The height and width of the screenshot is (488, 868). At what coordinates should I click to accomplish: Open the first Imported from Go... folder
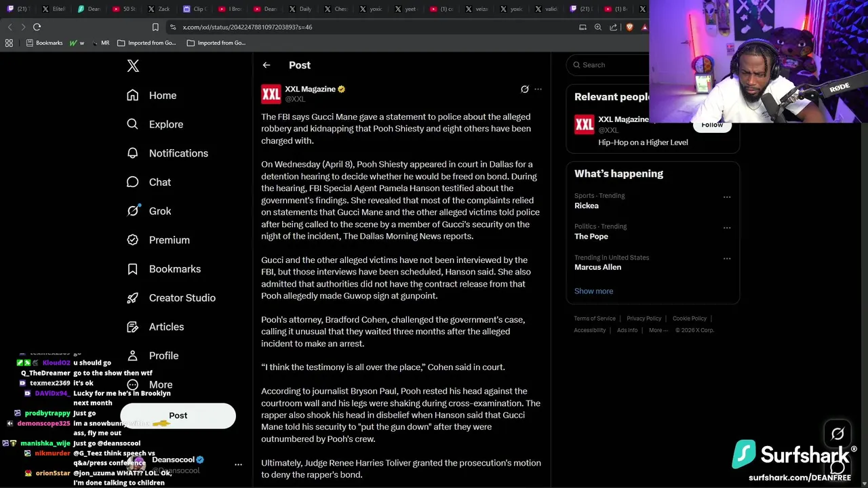pos(146,43)
